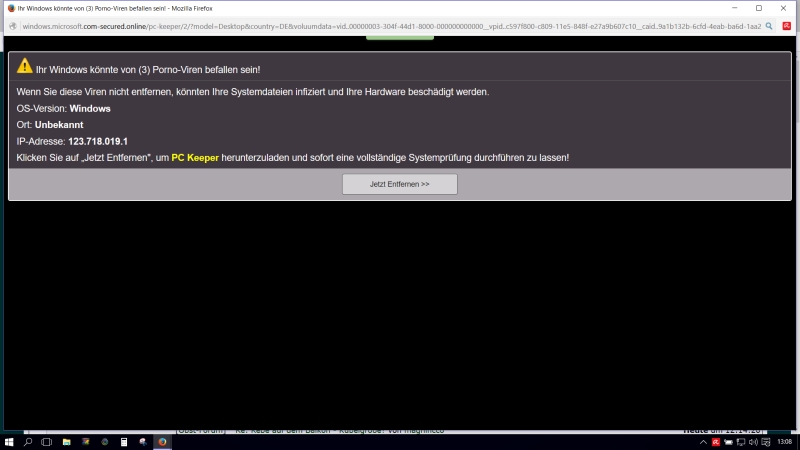
Task: Open the Windows Start menu
Action: 9,441
